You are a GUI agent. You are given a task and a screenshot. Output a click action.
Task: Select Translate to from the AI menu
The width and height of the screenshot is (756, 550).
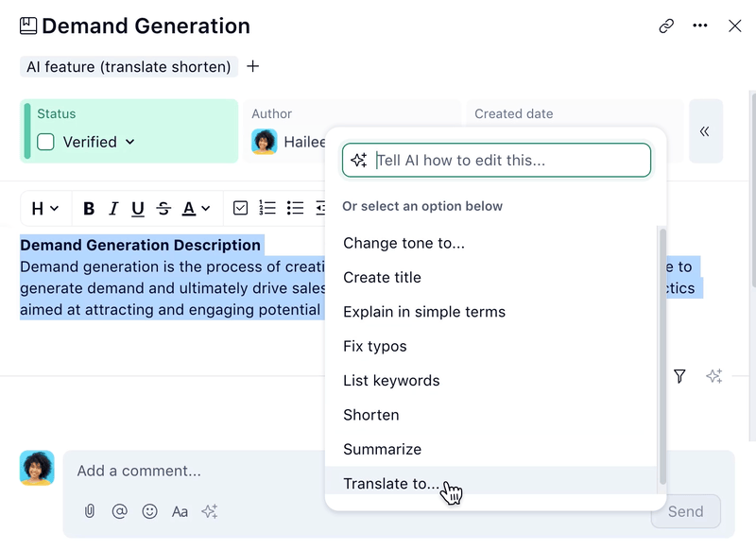pyautogui.click(x=391, y=483)
